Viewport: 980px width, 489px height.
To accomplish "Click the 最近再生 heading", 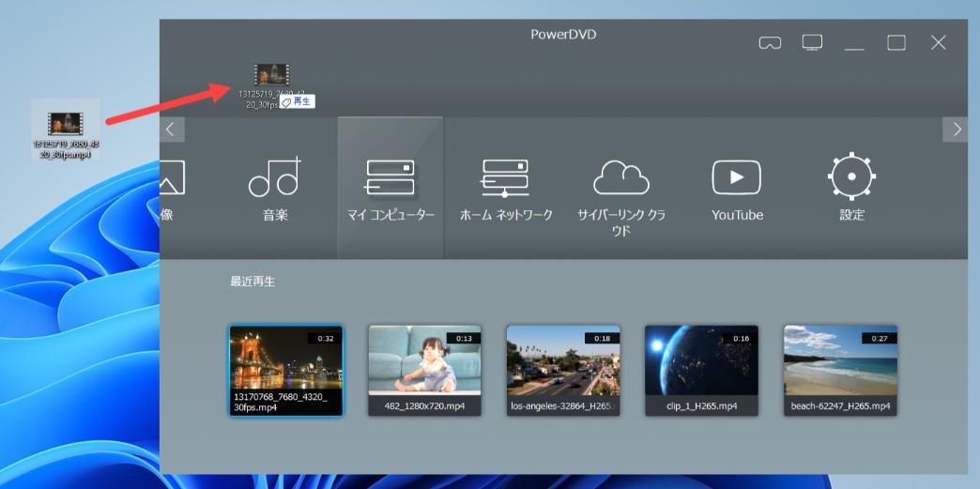I will pos(253,282).
